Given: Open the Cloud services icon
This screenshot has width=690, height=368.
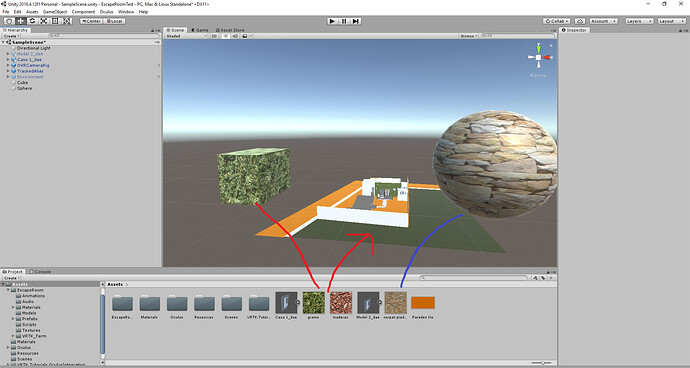Looking at the screenshot, I should click(580, 21).
